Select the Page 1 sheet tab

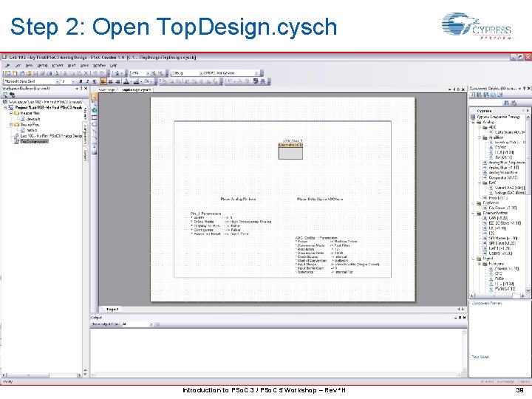(x=112, y=310)
